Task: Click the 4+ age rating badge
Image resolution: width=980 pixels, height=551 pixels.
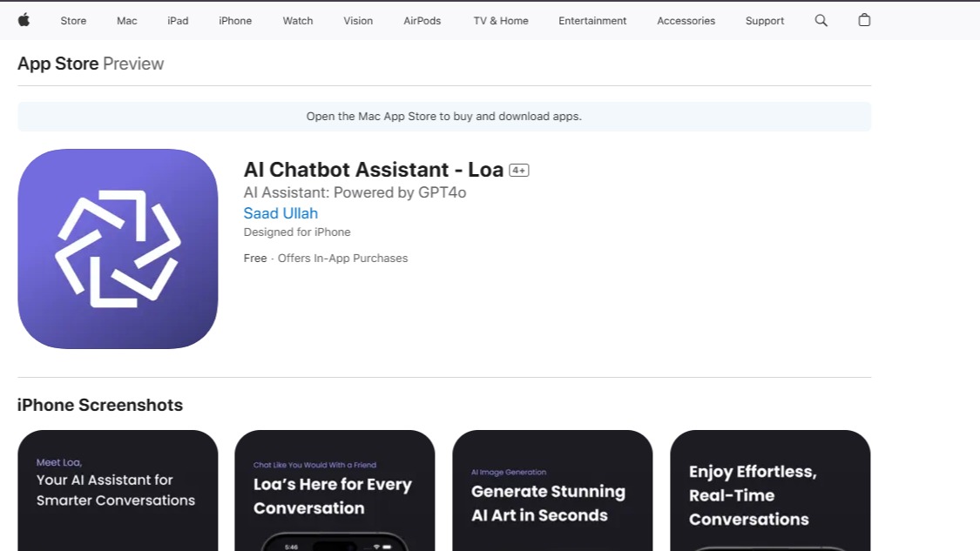Action: tap(519, 171)
